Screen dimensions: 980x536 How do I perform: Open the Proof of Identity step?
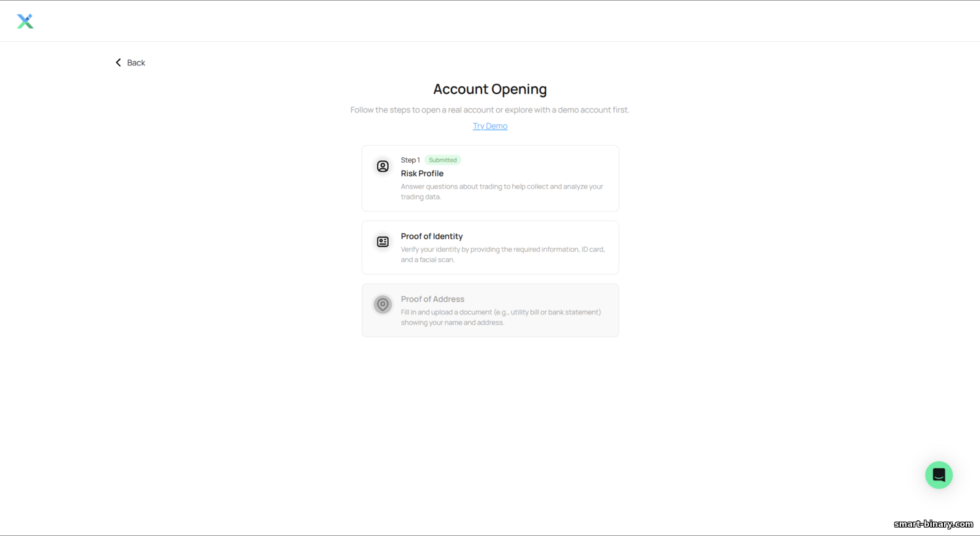tap(490, 247)
